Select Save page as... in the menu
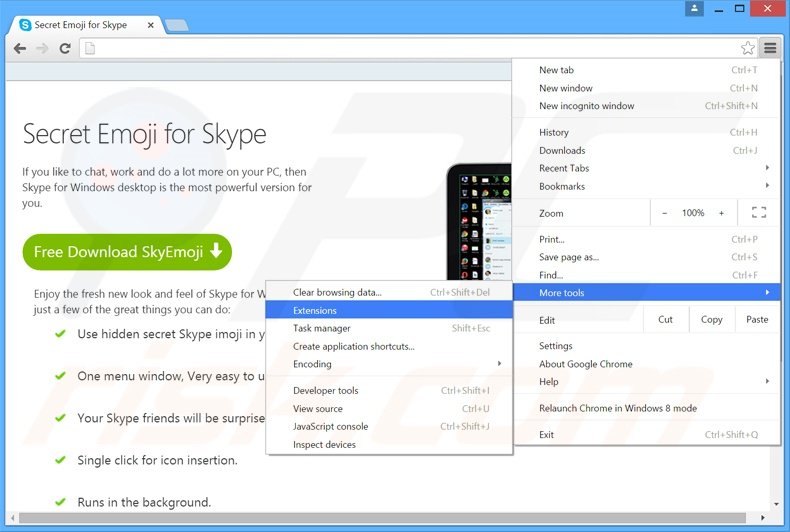 click(647, 257)
